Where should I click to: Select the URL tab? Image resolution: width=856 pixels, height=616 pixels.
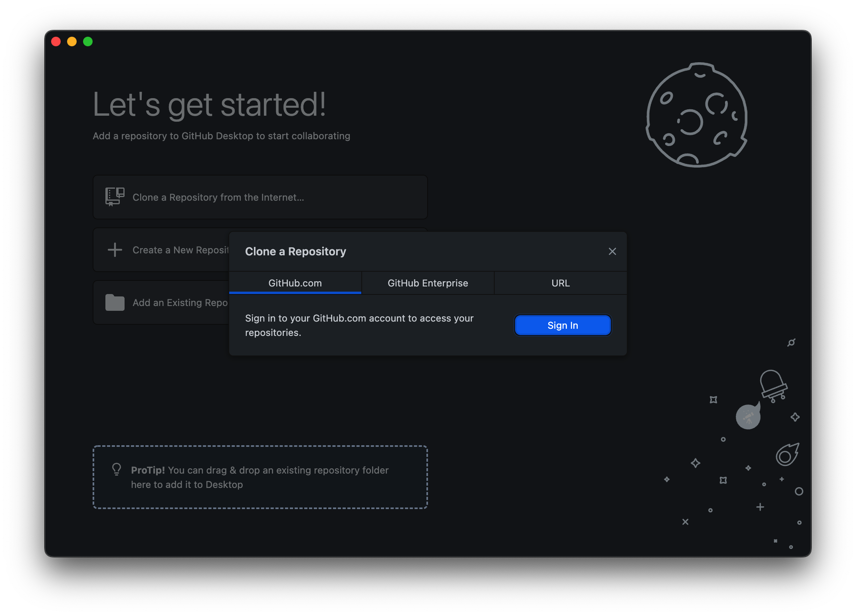coord(560,283)
